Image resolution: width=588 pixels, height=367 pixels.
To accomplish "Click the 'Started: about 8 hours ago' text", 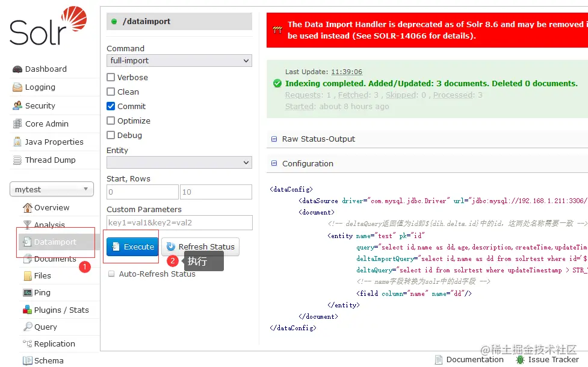I will coord(337,106).
